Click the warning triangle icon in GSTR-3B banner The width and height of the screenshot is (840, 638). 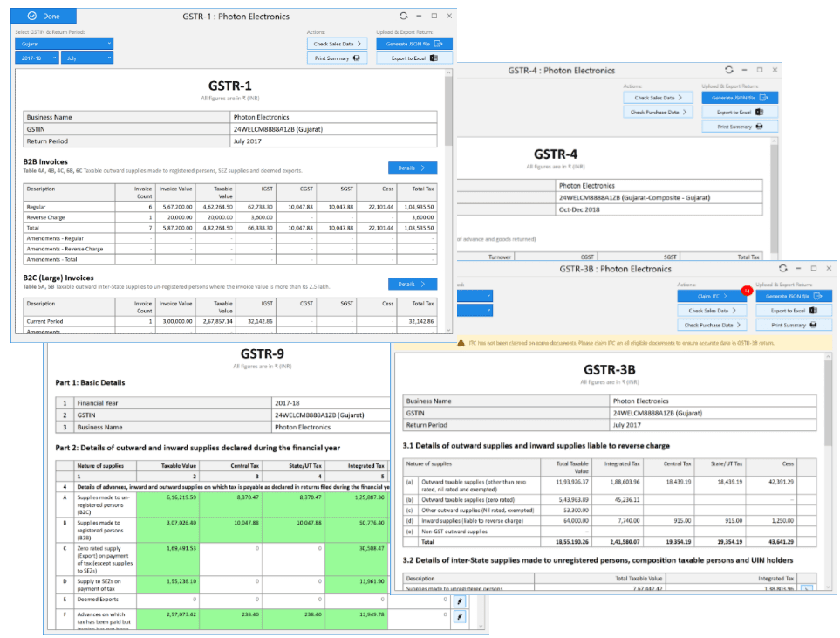(x=461, y=343)
